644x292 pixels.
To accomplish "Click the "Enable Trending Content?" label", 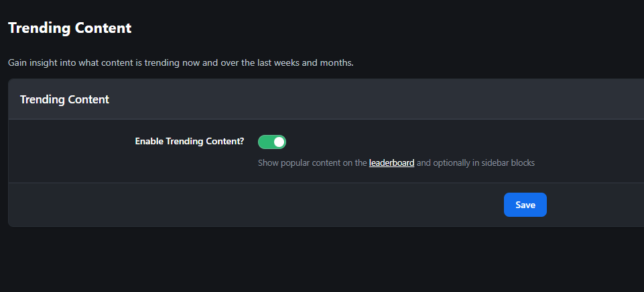I will click(190, 142).
